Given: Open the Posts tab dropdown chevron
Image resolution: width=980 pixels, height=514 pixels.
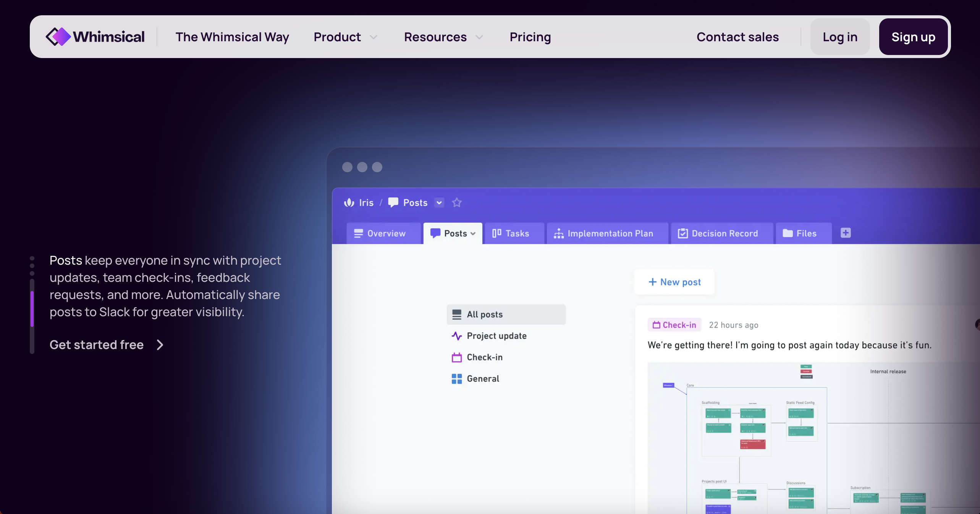Looking at the screenshot, I should pos(473,234).
